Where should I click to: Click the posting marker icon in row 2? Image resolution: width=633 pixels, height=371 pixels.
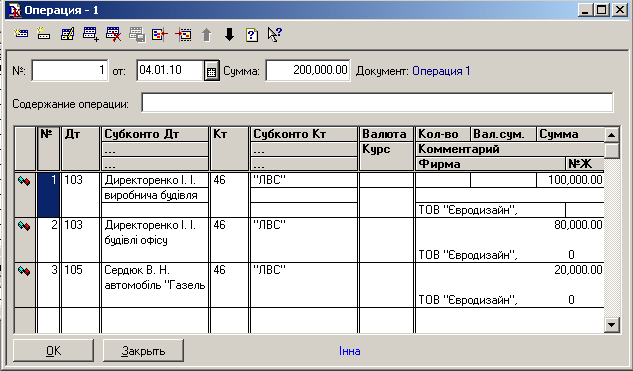coord(24,226)
